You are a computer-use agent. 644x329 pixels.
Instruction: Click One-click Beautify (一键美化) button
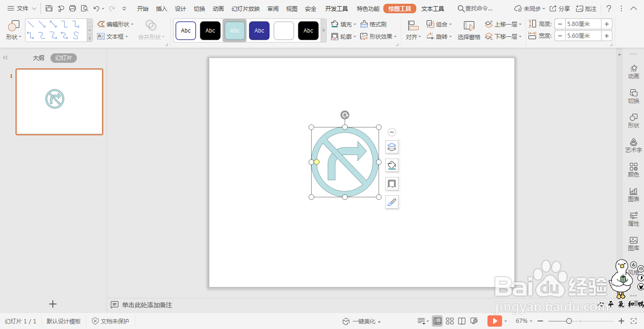(x=362, y=321)
